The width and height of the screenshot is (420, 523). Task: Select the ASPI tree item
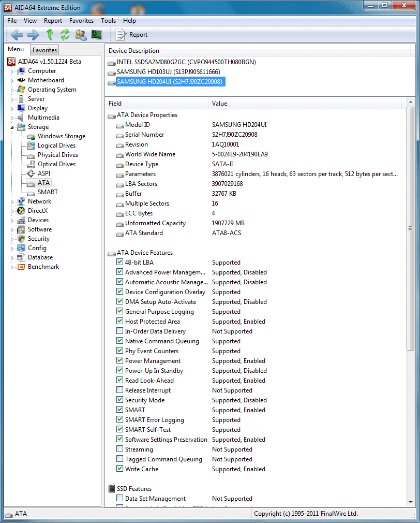[x=43, y=173]
